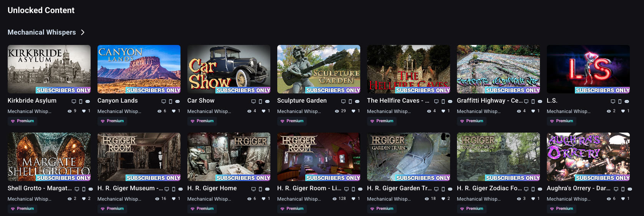Viewport: 644px width, 216px height.
Task: Click the eye views icon for H. R. Giger Room
Action: [334, 199]
